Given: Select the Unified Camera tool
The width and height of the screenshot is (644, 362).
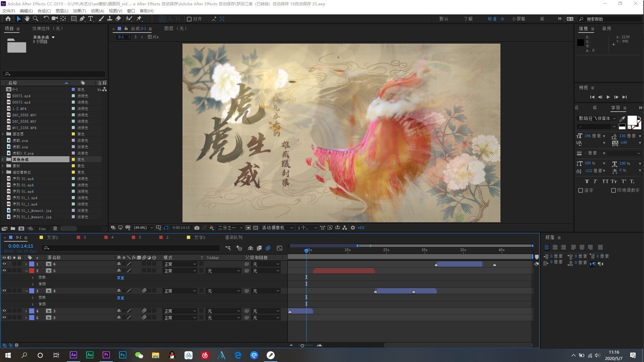Looking at the screenshot, I should pyautogui.click(x=54, y=19).
